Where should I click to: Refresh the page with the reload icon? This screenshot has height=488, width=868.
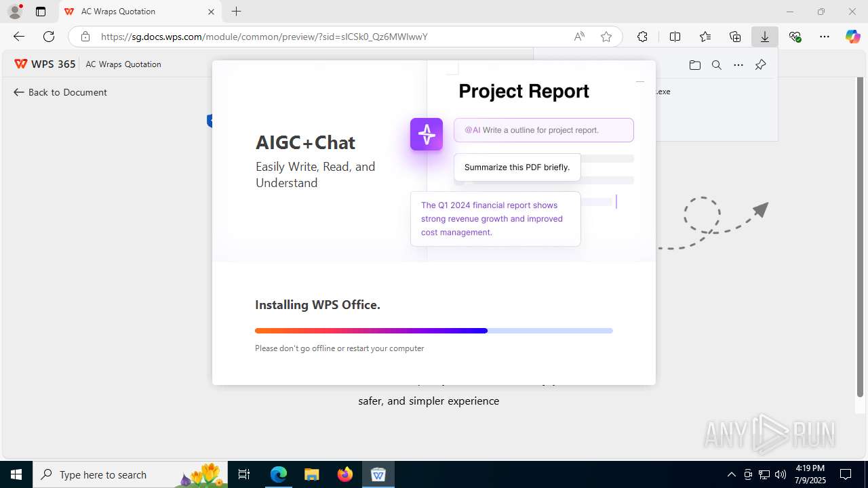tap(49, 37)
